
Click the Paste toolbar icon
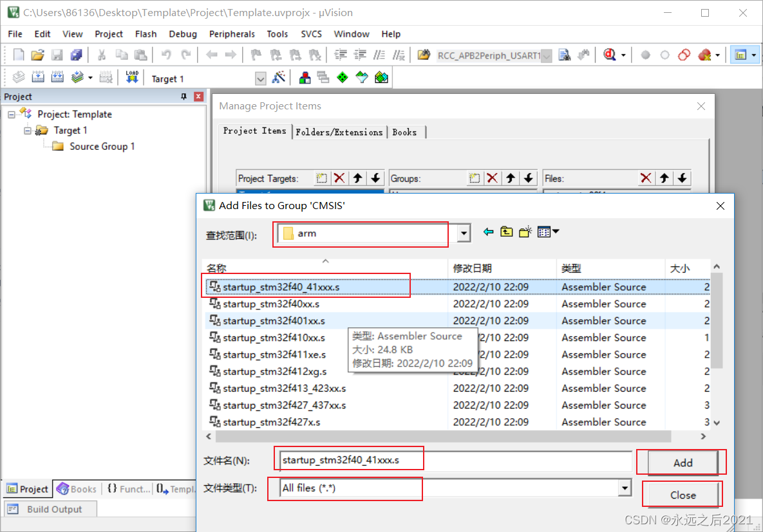pyautogui.click(x=141, y=55)
